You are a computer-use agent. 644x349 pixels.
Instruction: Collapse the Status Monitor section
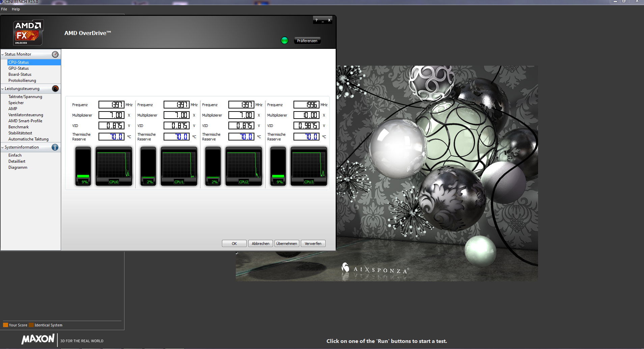(x=3, y=54)
